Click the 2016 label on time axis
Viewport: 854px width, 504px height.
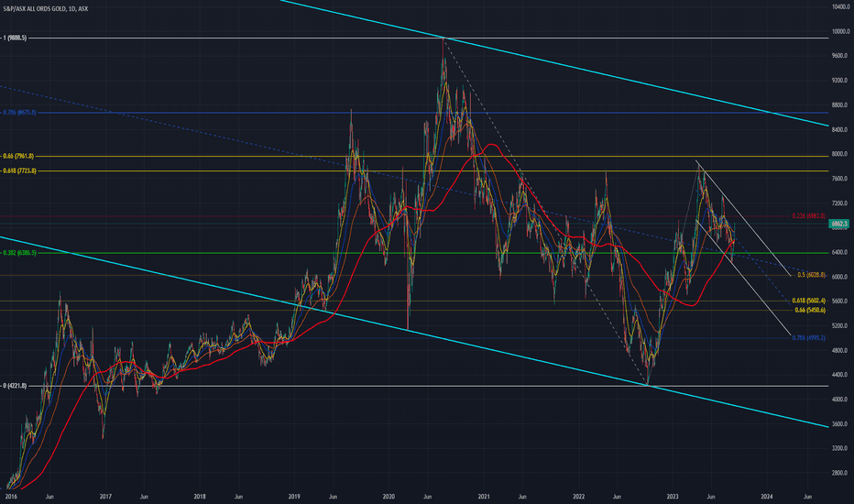click(x=11, y=497)
